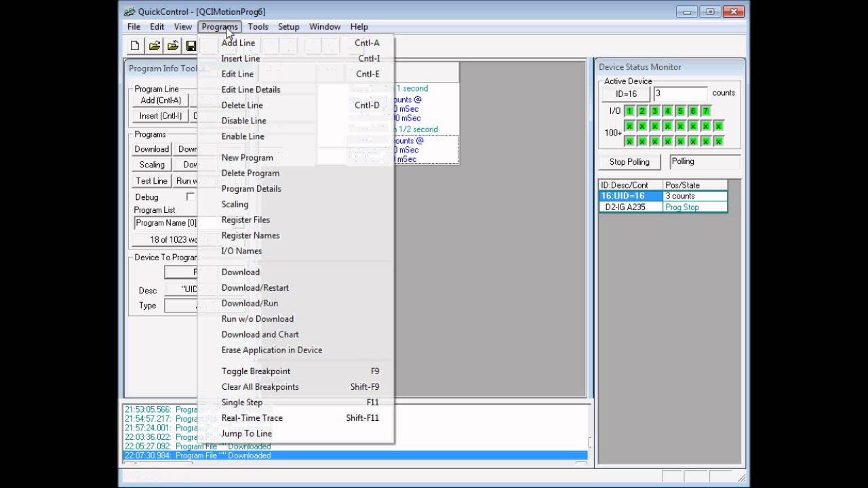Select Toggle Breakpoint menu entry
868x488 pixels.
[x=296, y=371]
